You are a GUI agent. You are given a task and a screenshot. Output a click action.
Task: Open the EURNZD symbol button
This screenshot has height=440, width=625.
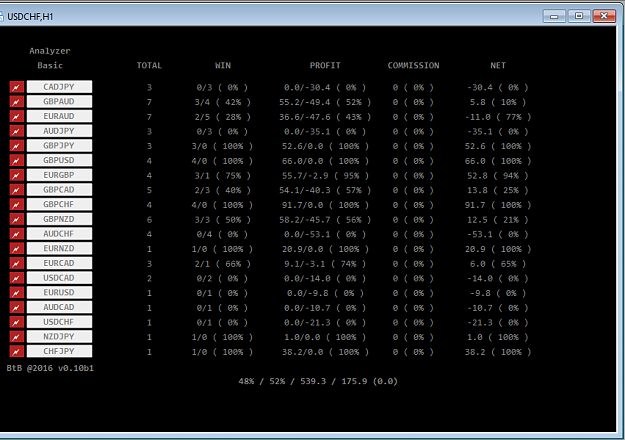(x=59, y=248)
